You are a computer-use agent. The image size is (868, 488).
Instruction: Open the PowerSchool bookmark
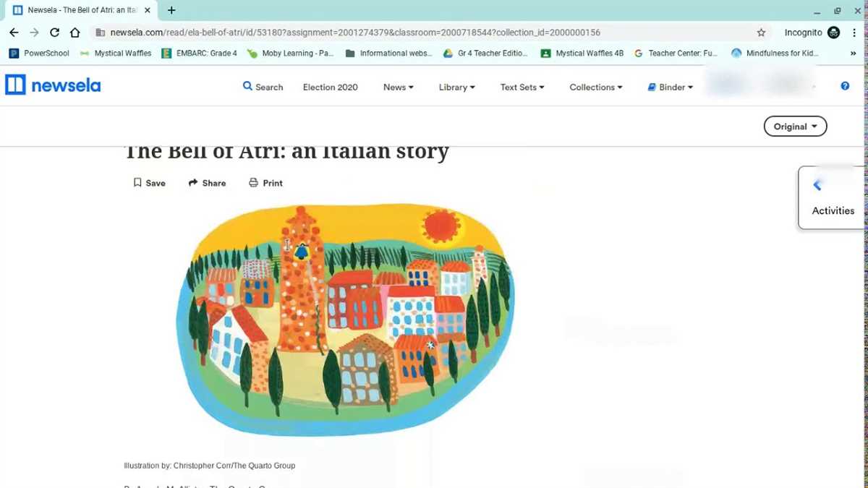(x=39, y=53)
